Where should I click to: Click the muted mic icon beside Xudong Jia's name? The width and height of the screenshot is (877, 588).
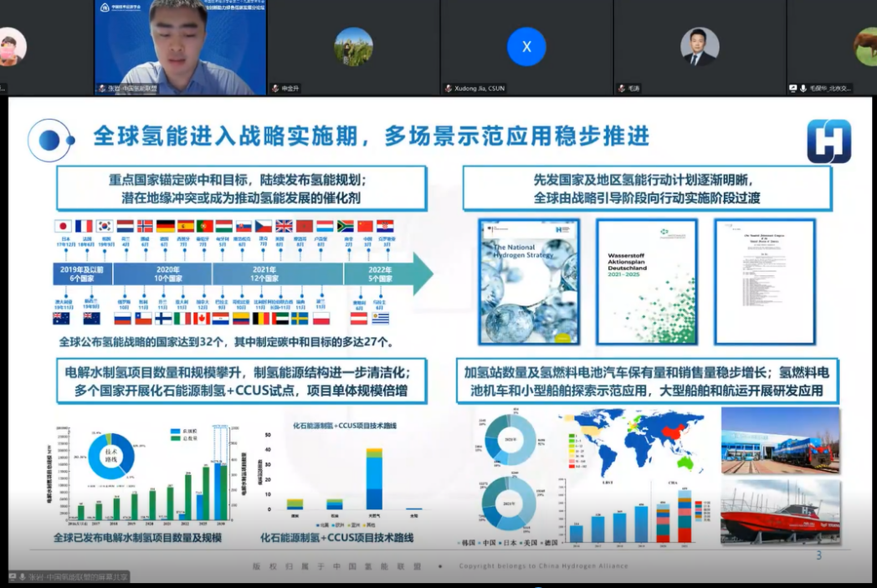pyautogui.click(x=449, y=89)
